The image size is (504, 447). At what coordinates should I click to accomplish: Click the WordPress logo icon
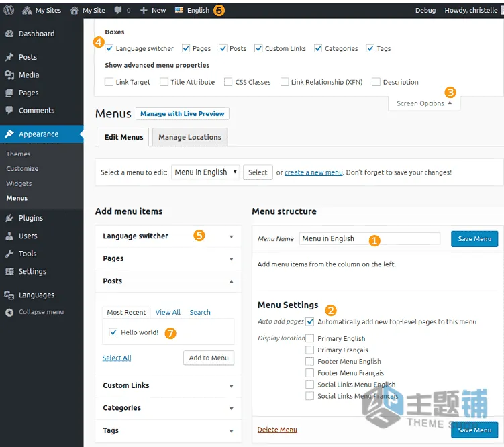(x=9, y=10)
